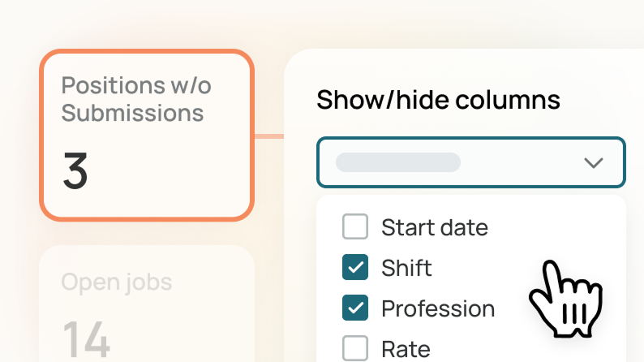
Task: Open the Show/hide columns combo box
Action: [470, 162]
